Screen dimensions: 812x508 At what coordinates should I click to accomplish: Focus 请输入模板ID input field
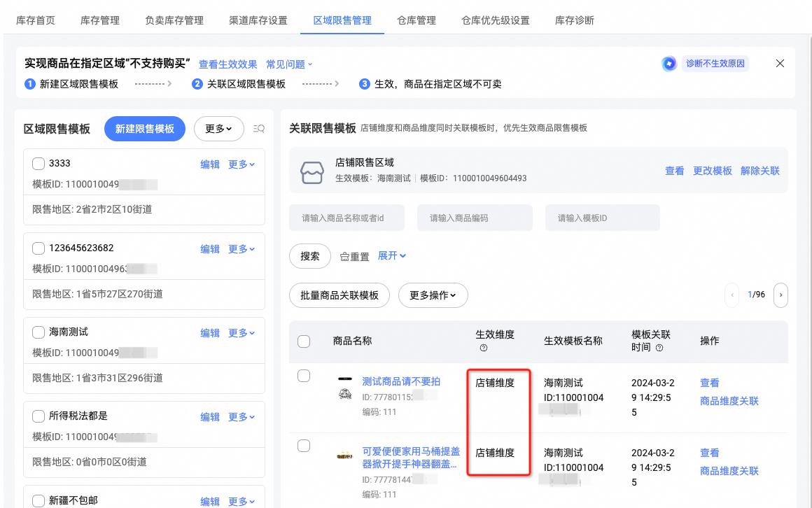click(x=602, y=218)
